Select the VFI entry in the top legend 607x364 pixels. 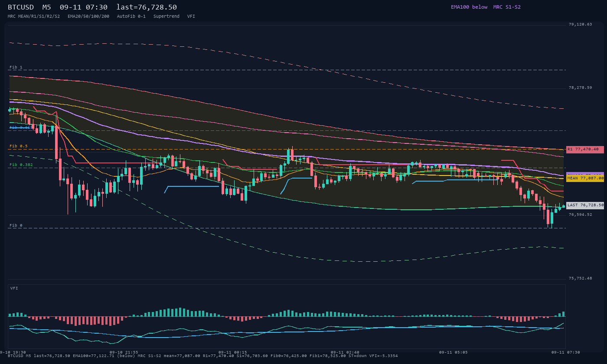(191, 16)
